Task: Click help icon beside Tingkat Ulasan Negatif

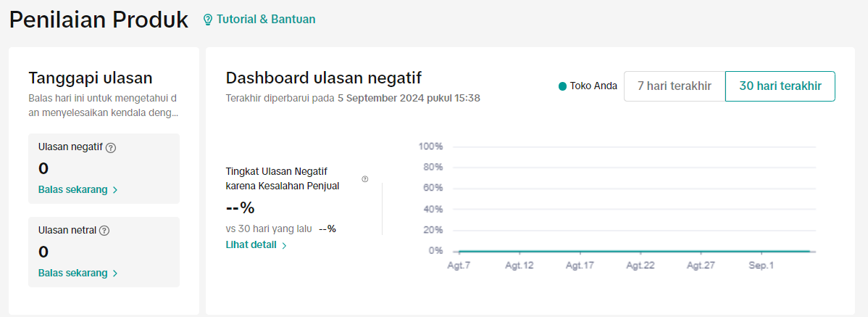Action: [x=364, y=179]
